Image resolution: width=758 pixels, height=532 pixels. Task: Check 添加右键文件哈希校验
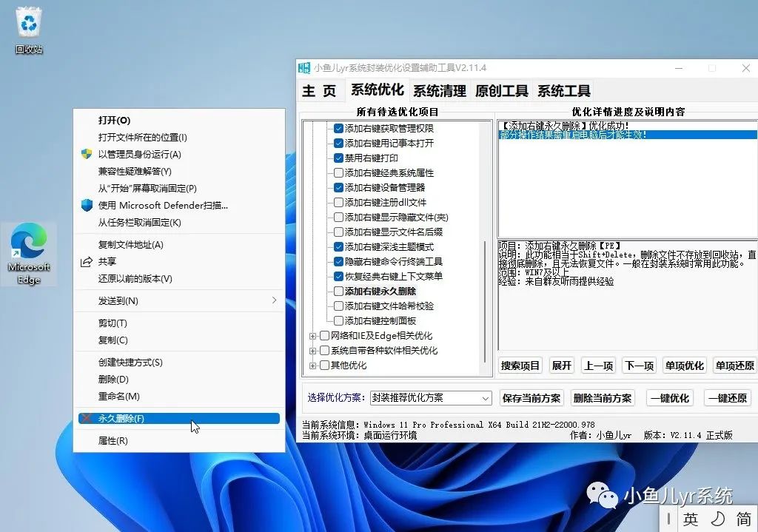pos(338,306)
